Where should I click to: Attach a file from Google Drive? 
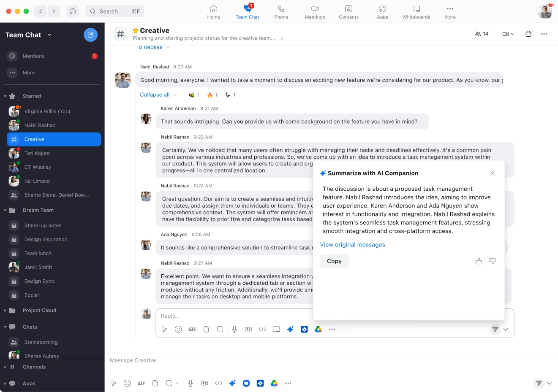tap(318, 329)
